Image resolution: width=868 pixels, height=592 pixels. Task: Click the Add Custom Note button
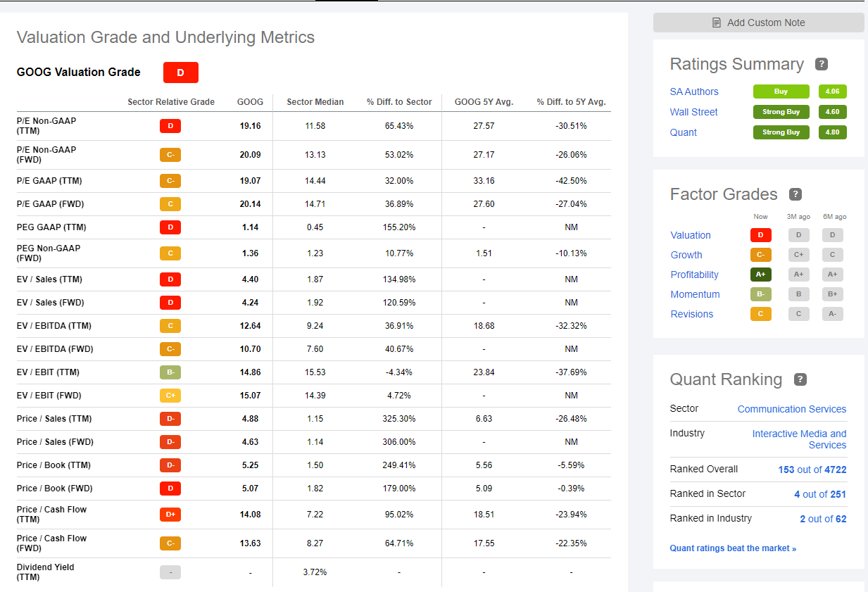click(759, 23)
